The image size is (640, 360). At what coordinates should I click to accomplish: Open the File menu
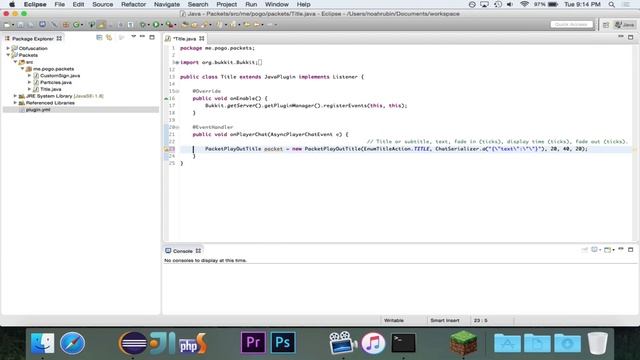[x=60, y=4]
